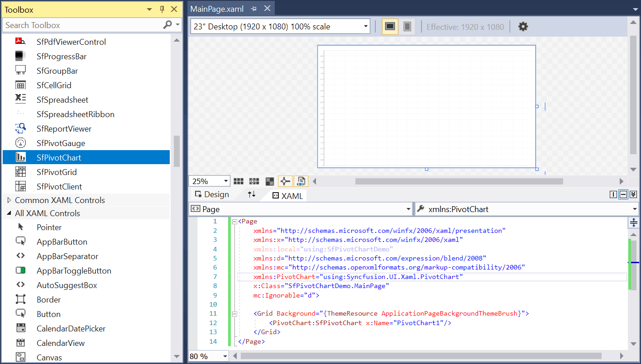This screenshot has height=364, width=641.
Task: Toggle disable project code button
Action: 301,181
